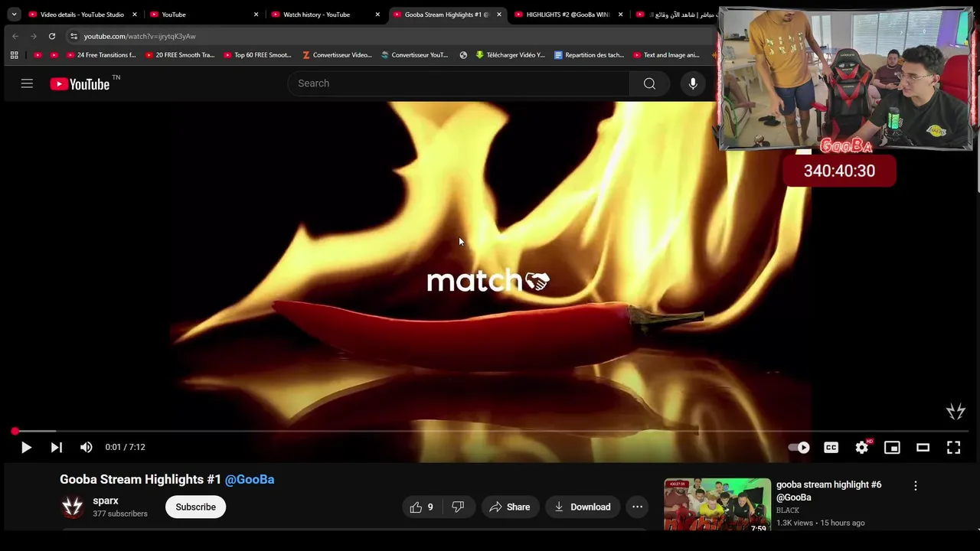Open player settings gear
The height and width of the screenshot is (551, 980).
[862, 448]
